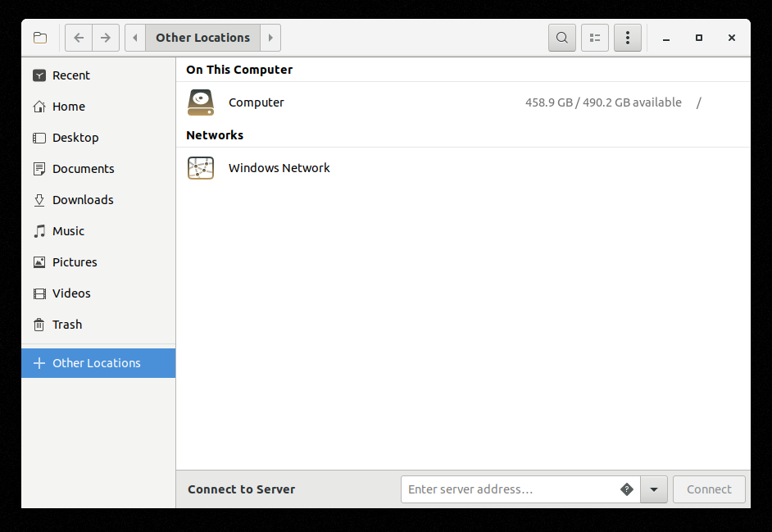Open the three-dot menu button
Image resolution: width=772 pixels, height=532 pixels.
click(x=627, y=38)
